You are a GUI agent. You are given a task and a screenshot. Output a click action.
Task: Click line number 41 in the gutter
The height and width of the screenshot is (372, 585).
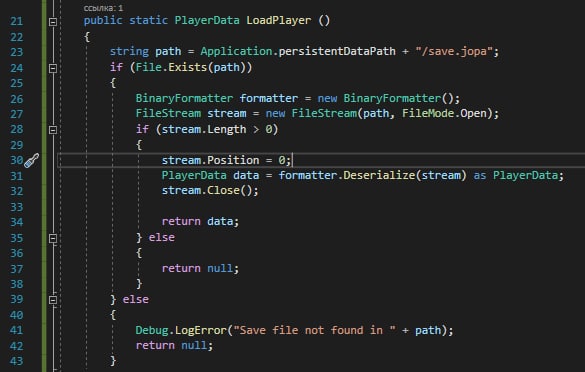coord(16,331)
